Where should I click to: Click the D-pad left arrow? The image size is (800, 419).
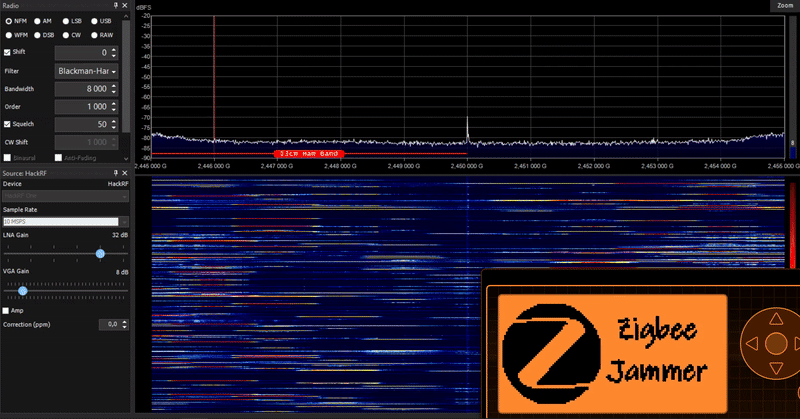(x=752, y=344)
